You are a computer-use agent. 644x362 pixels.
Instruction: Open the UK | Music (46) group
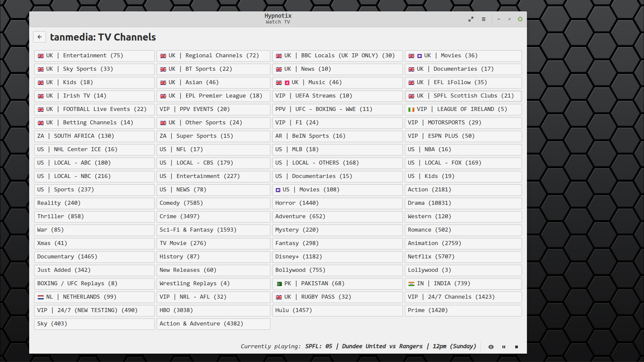click(337, 82)
